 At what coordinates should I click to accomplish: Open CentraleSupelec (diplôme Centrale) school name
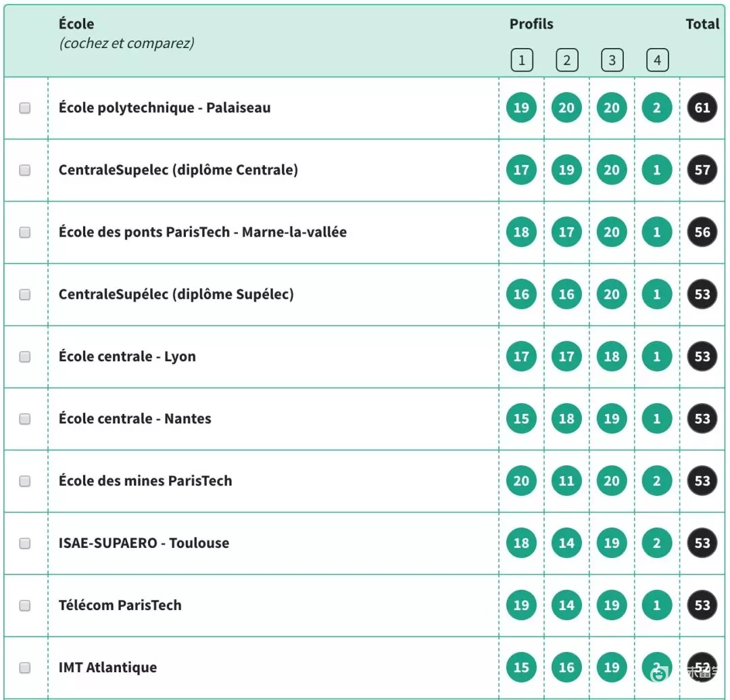tap(178, 170)
